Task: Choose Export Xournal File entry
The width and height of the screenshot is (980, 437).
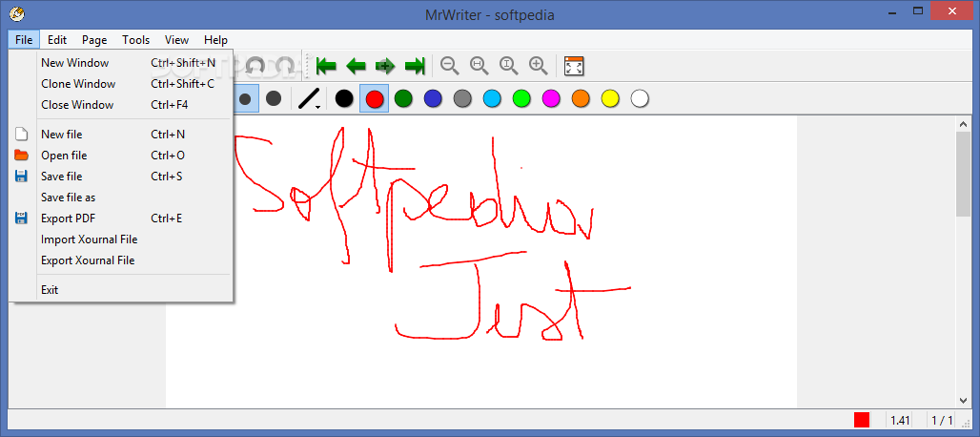Action: tap(121, 260)
